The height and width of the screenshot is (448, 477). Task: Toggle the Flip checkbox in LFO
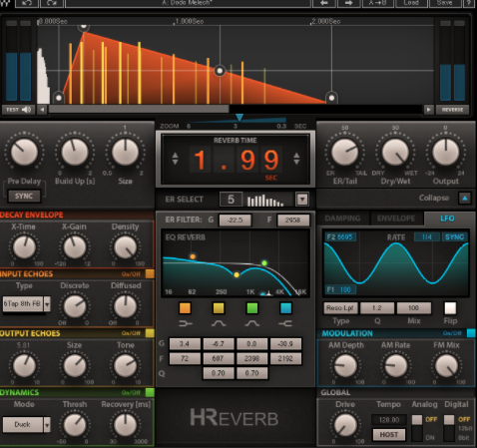tap(450, 308)
